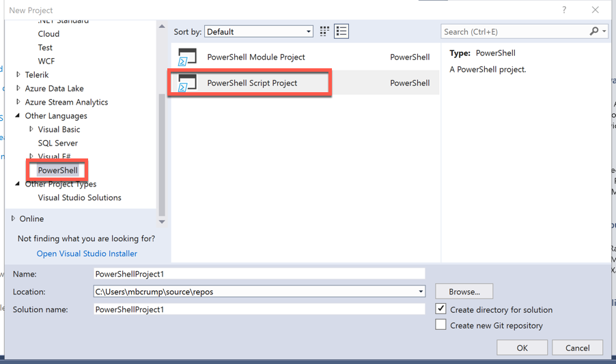
Task: Toggle Create directory for solution checkbox
Action: [440, 309]
